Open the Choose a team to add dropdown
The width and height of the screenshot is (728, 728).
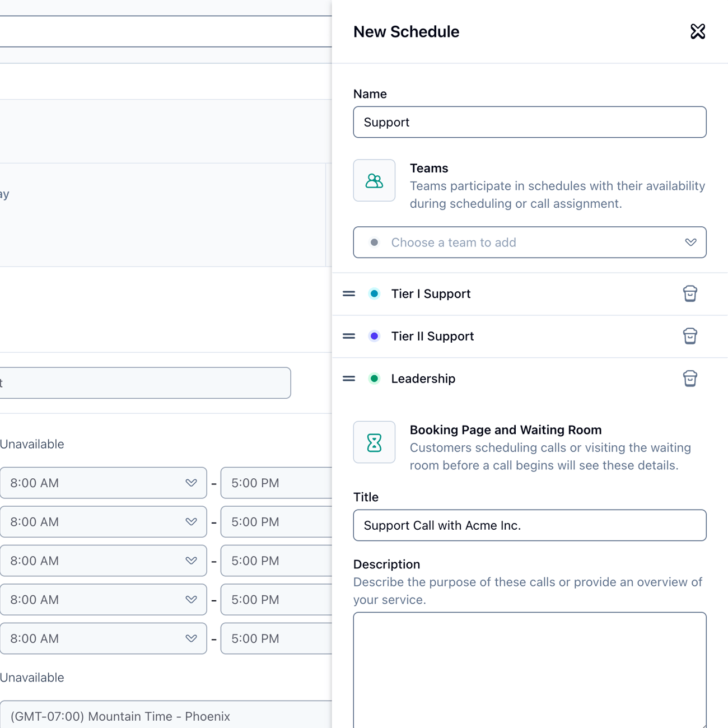[530, 242]
